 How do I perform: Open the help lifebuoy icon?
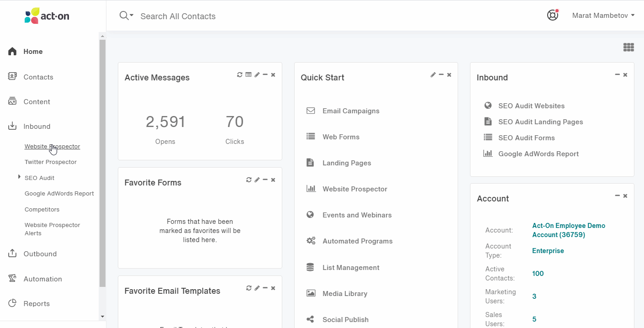pyautogui.click(x=553, y=15)
